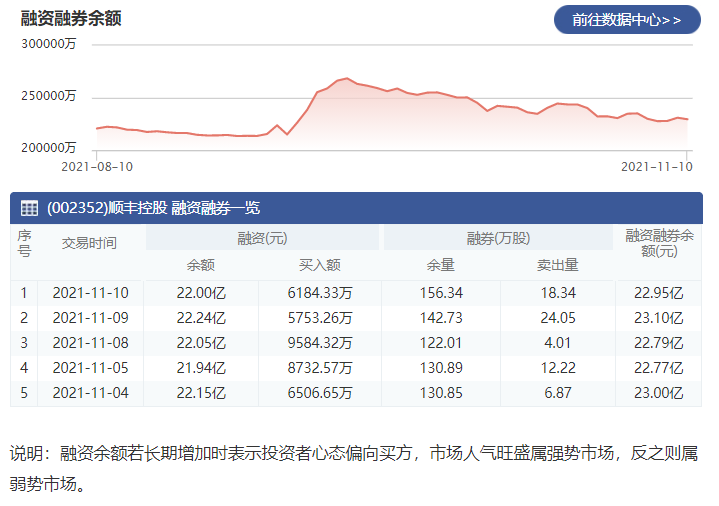Select the 2021-11-08 date cell
The width and height of the screenshot is (719, 506).
click(x=91, y=343)
